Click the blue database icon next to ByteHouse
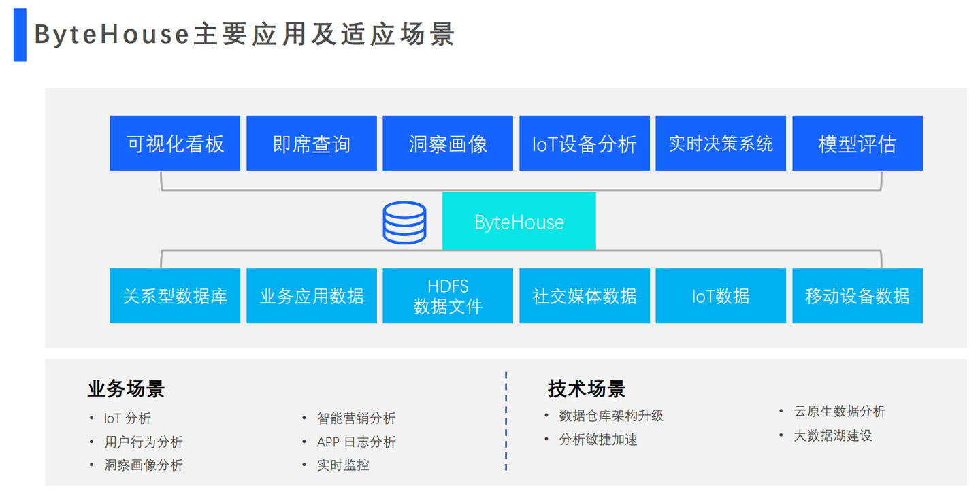The image size is (980, 496). pos(405,221)
